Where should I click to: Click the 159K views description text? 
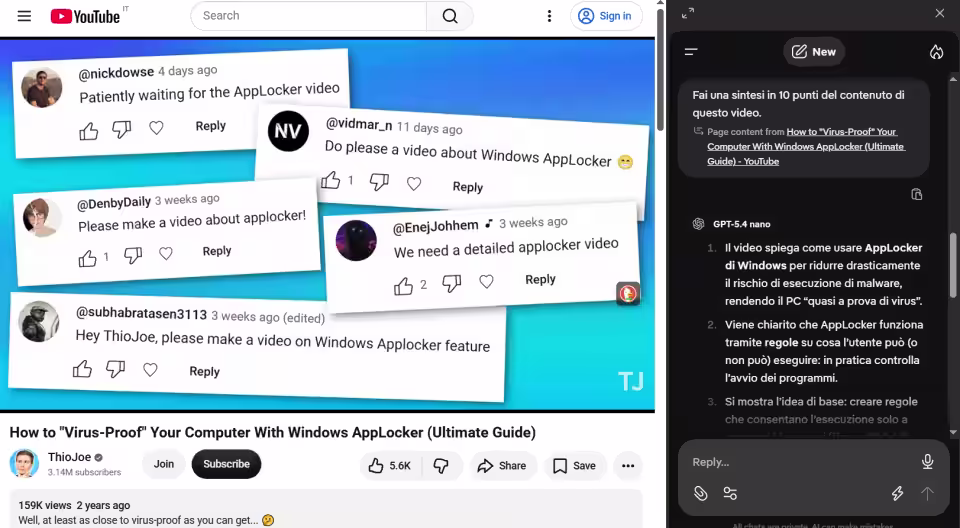(74, 505)
